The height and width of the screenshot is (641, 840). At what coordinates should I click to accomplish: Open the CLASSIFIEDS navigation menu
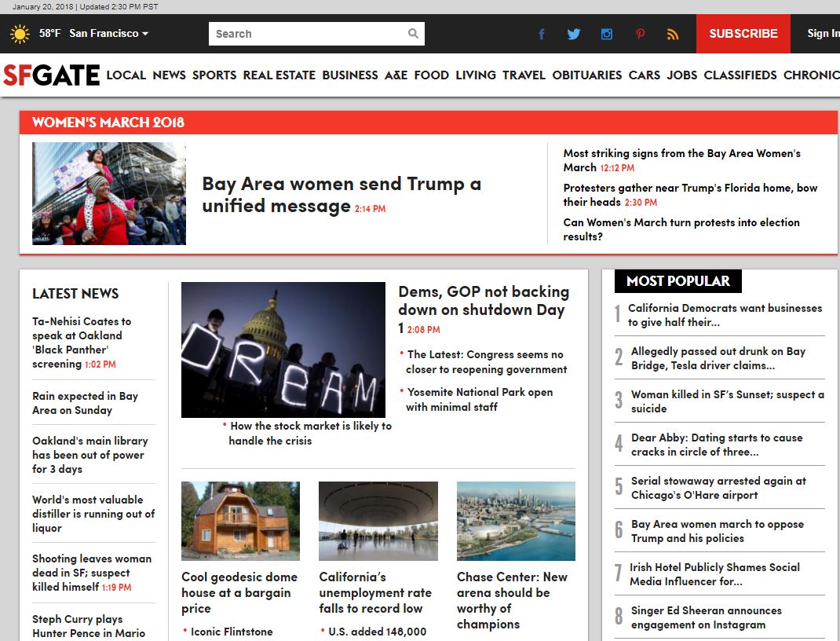pos(740,75)
